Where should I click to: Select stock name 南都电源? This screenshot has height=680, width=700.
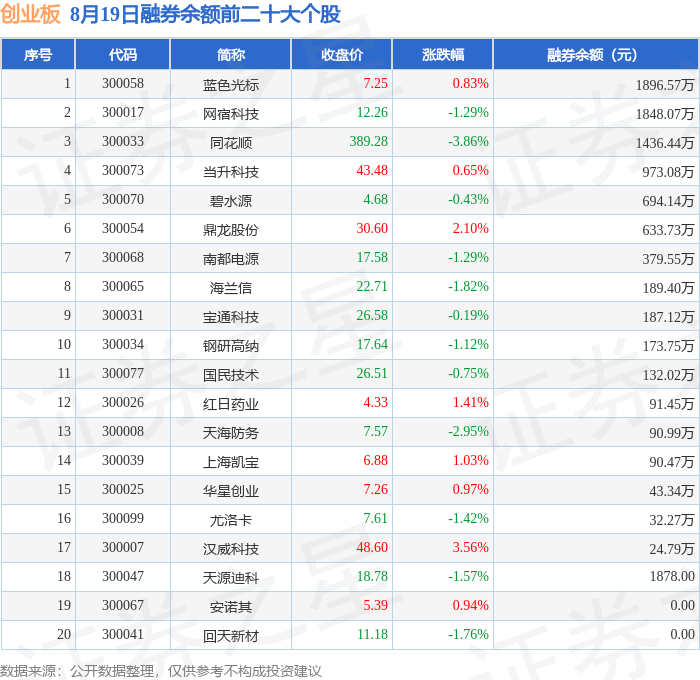pyautogui.click(x=231, y=259)
